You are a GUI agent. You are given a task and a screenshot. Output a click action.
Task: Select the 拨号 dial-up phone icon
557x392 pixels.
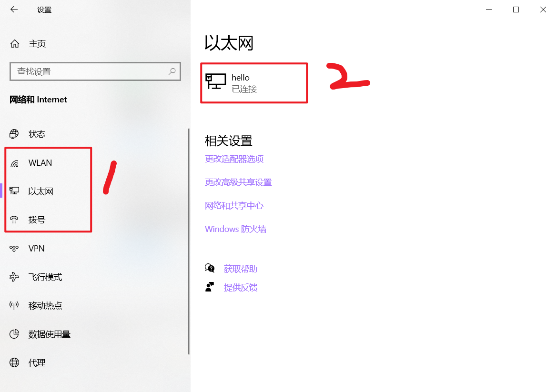point(14,220)
